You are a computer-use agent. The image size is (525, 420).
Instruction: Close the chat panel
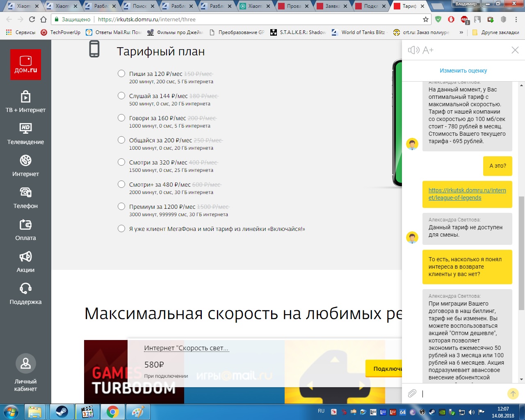pyautogui.click(x=515, y=50)
